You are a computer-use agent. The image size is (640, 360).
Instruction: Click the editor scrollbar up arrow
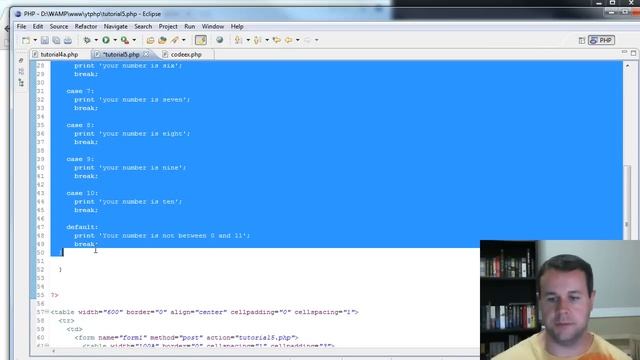click(x=628, y=65)
